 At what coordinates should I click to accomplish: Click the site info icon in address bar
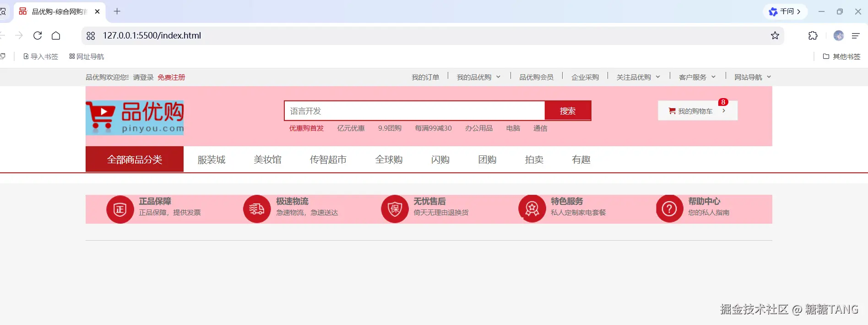point(91,35)
